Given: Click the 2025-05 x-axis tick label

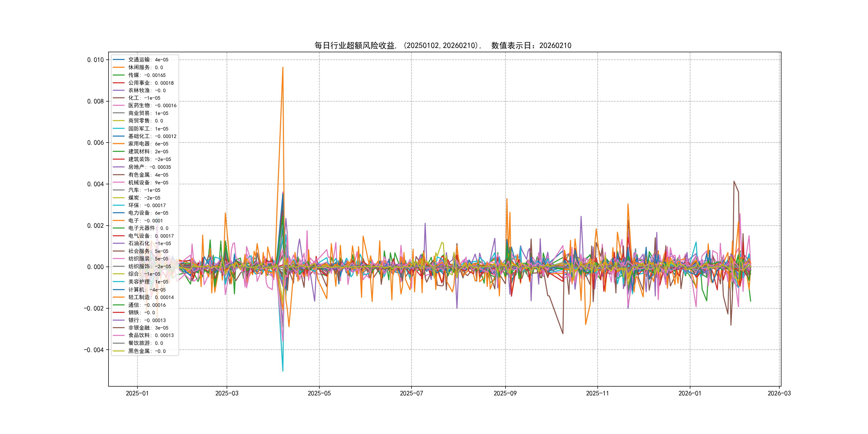Looking at the screenshot, I should 319,393.
